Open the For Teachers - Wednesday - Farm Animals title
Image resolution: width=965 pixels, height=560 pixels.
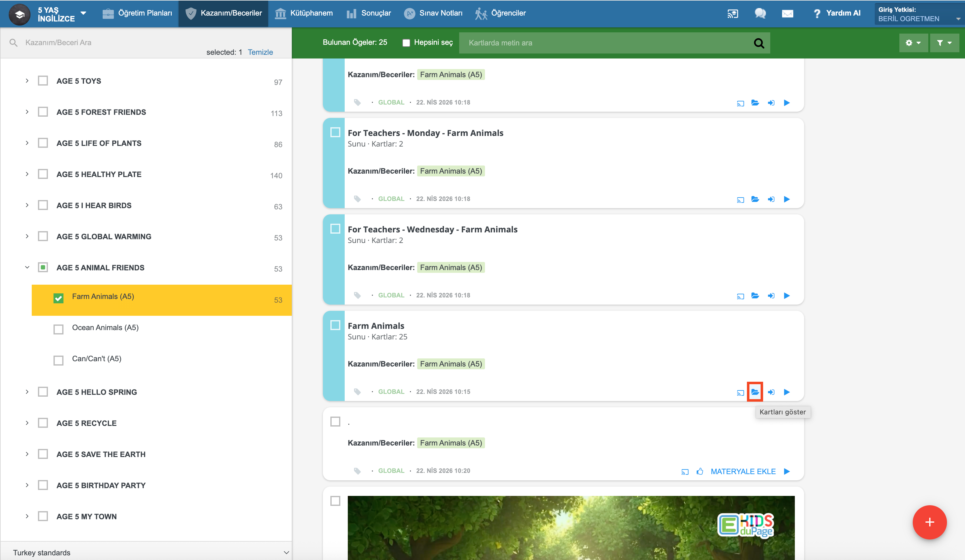tap(432, 229)
